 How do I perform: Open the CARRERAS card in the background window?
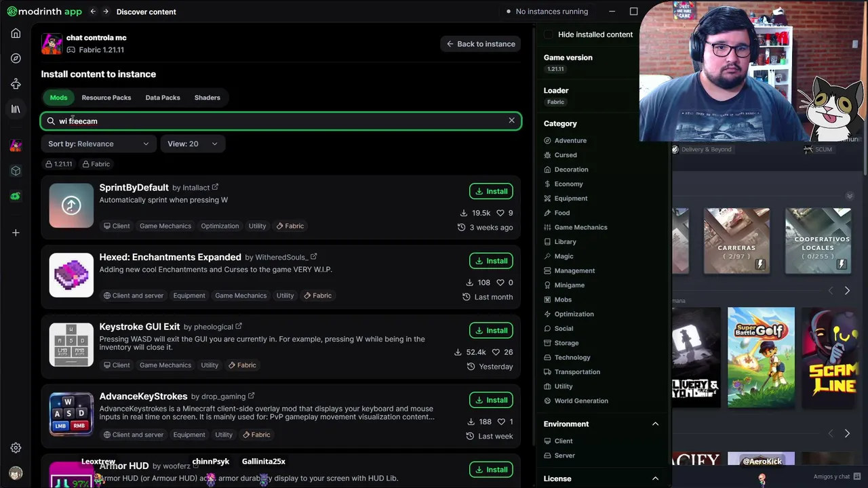click(736, 241)
